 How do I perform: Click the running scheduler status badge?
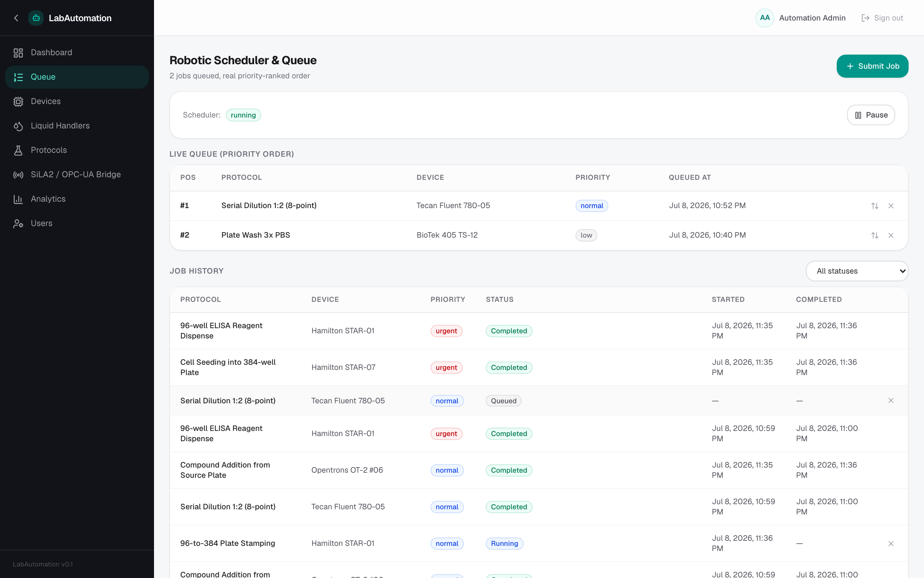coord(243,116)
